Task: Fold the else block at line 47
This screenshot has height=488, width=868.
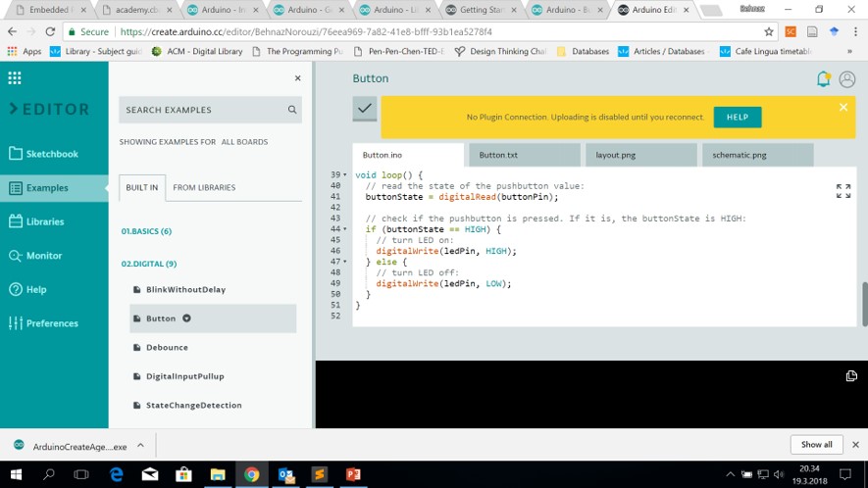Action: pyautogui.click(x=345, y=262)
